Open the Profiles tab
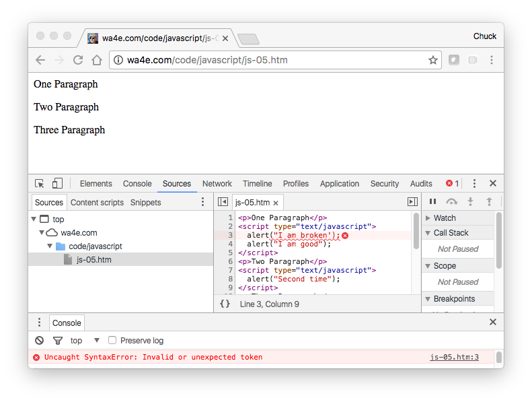Screen dimensions: 532x402 point(296,184)
